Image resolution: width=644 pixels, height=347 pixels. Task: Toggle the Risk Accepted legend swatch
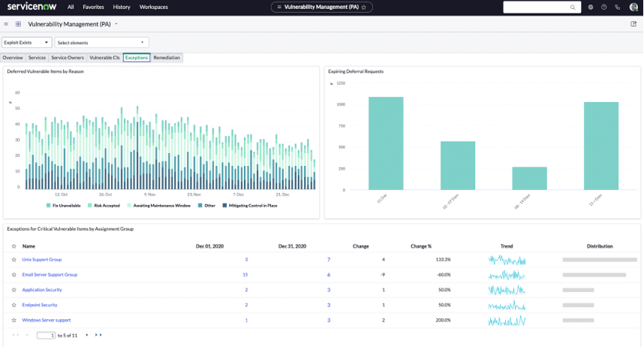coord(90,205)
